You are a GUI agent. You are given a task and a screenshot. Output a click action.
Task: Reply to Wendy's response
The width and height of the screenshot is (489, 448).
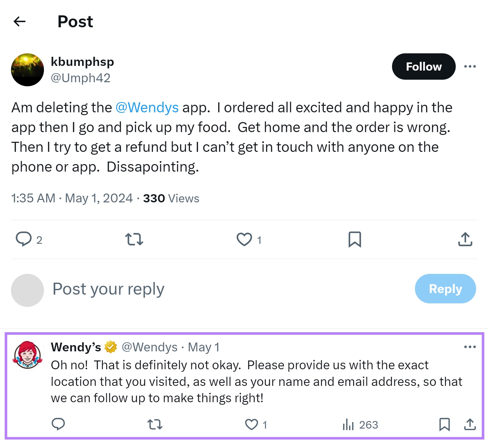[x=58, y=424]
